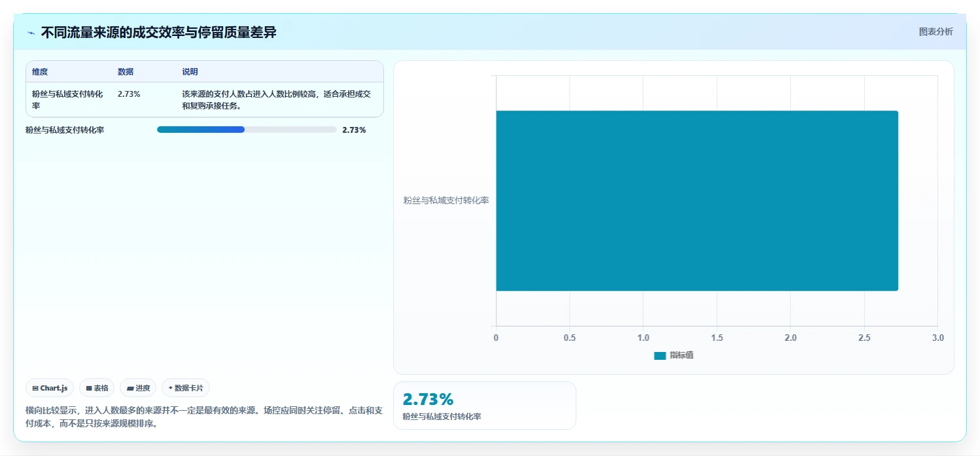
Task: Click the 维度 column header
Action: point(40,72)
